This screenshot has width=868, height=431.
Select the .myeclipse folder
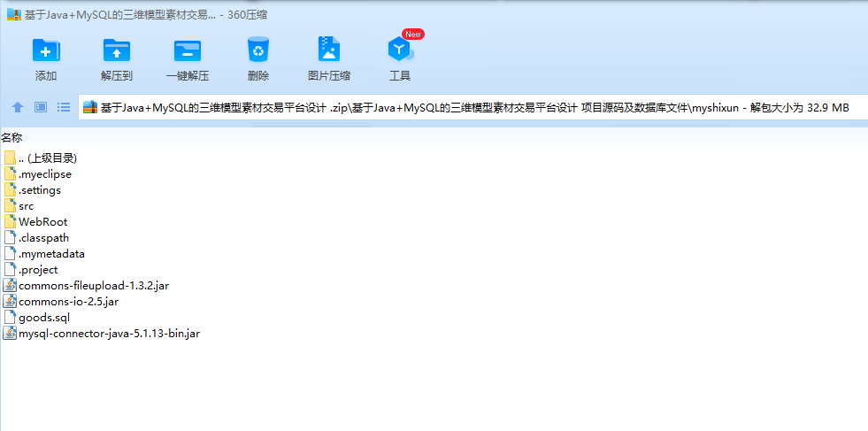38,174
